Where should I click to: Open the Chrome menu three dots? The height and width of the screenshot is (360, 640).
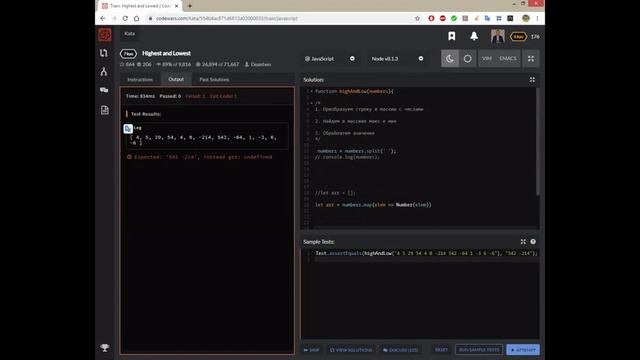(537, 18)
